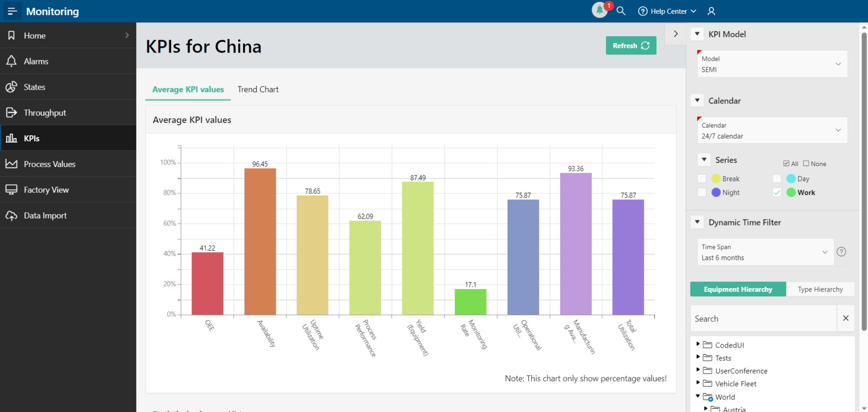Click the hamburger menu icon

pyautogui.click(x=12, y=11)
